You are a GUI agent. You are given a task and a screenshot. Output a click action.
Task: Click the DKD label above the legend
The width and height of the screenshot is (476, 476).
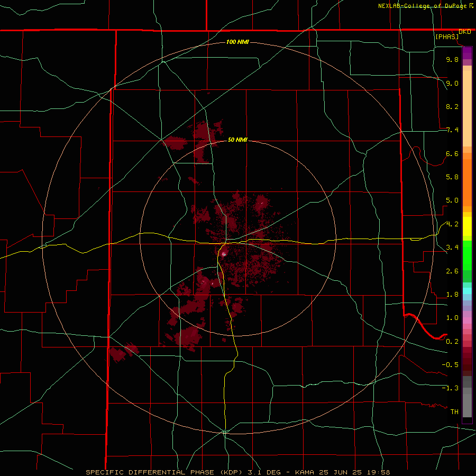(464, 31)
